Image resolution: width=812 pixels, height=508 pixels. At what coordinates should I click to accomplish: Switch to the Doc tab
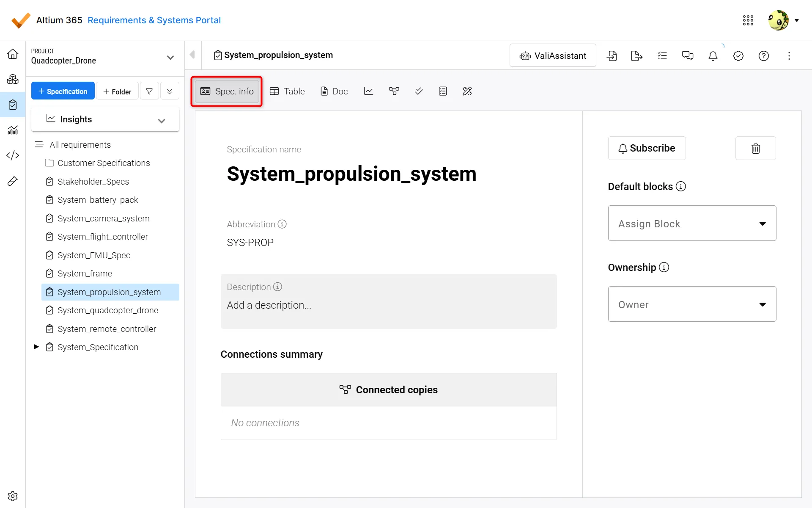[334, 91]
